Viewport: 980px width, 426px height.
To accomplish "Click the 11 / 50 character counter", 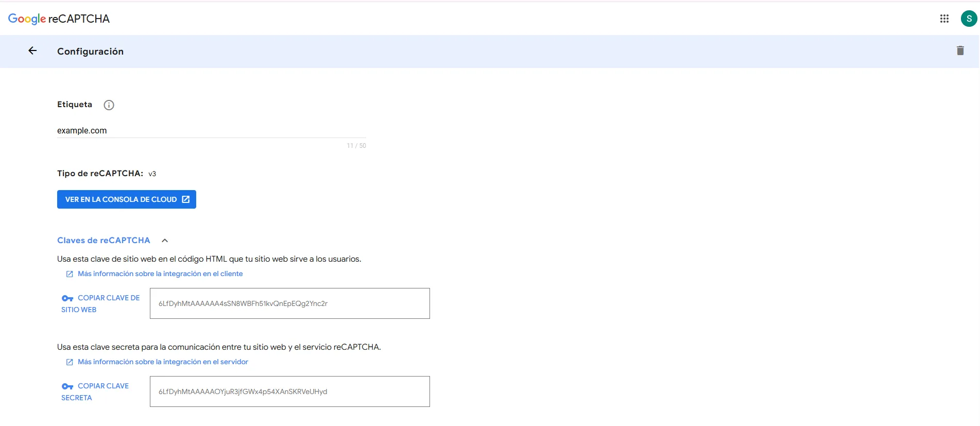I will (x=356, y=146).
